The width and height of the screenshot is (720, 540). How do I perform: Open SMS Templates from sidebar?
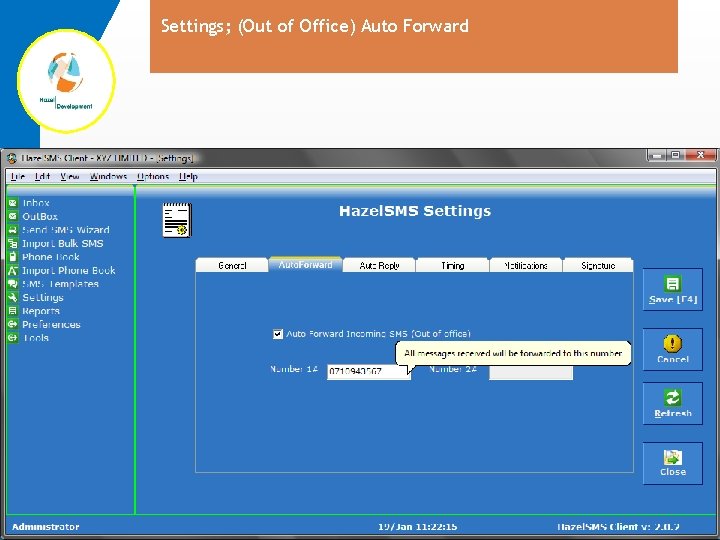click(x=60, y=284)
